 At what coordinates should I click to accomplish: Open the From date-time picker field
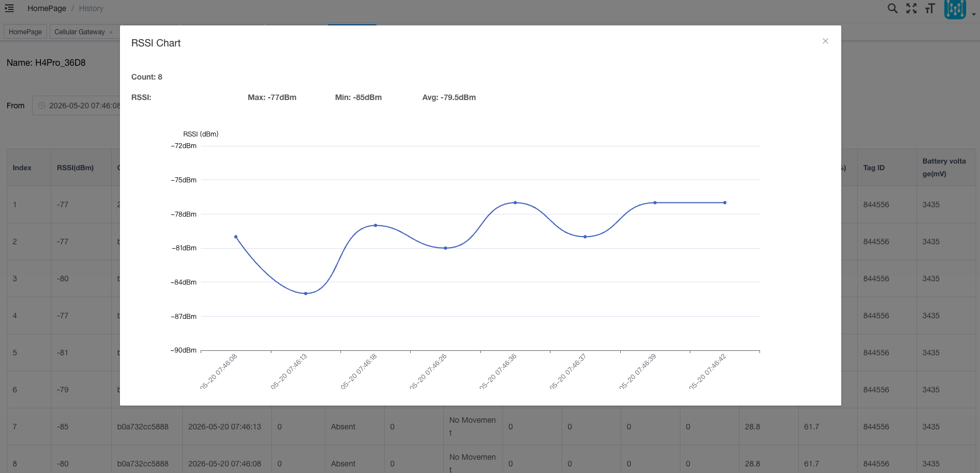point(76,106)
